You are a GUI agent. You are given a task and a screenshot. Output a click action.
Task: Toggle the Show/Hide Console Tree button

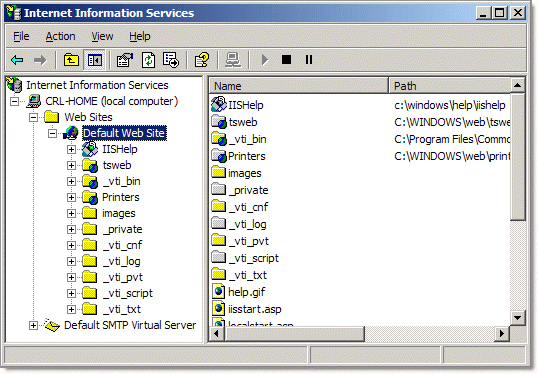(x=95, y=60)
